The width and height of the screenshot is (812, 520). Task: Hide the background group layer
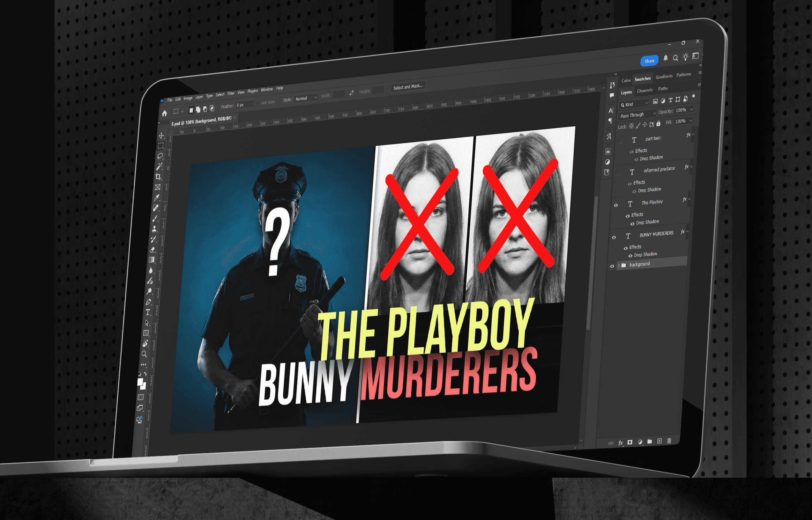coord(612,266)
